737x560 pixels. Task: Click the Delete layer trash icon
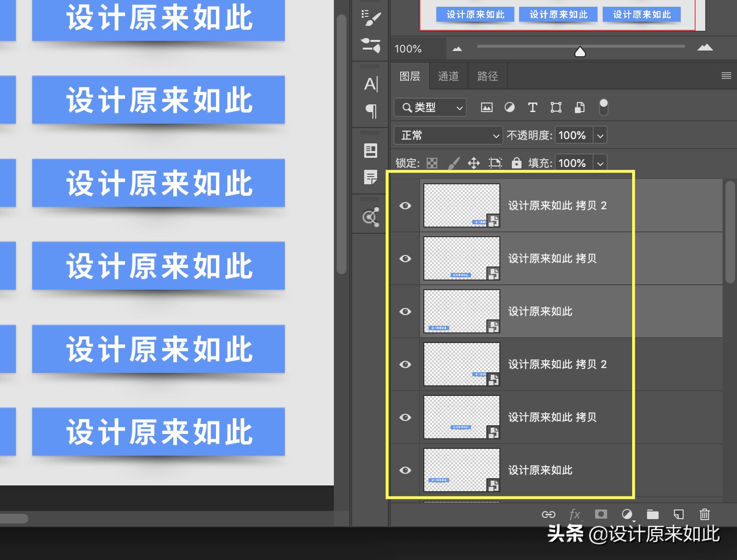(705, 514)
